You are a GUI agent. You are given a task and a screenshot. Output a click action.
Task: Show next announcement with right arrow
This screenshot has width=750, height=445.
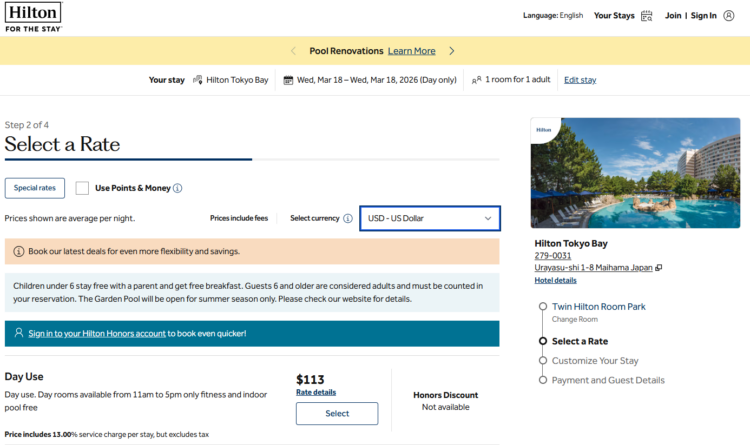coord(452,51)
